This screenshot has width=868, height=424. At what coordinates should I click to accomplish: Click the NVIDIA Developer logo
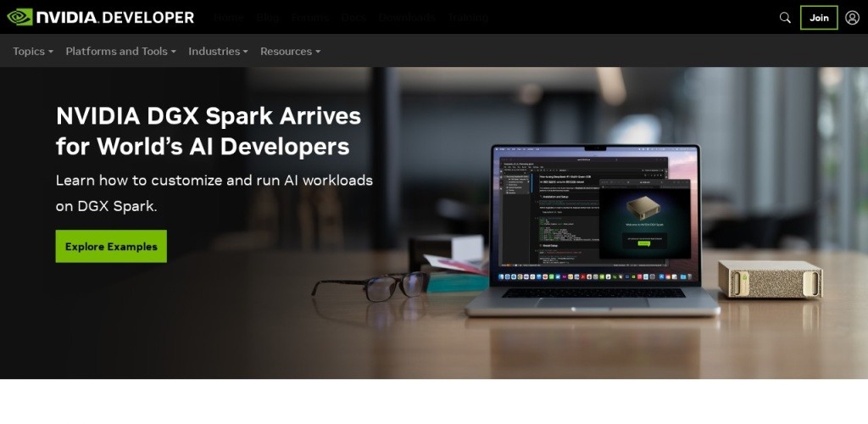click(x=101, y=17)
